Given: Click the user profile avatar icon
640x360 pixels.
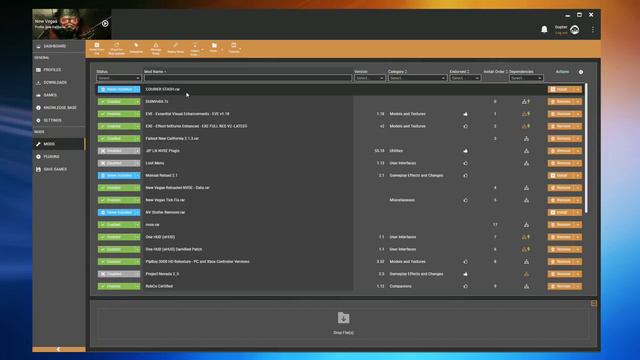Looking at the screenshot, I should point(575,29).
